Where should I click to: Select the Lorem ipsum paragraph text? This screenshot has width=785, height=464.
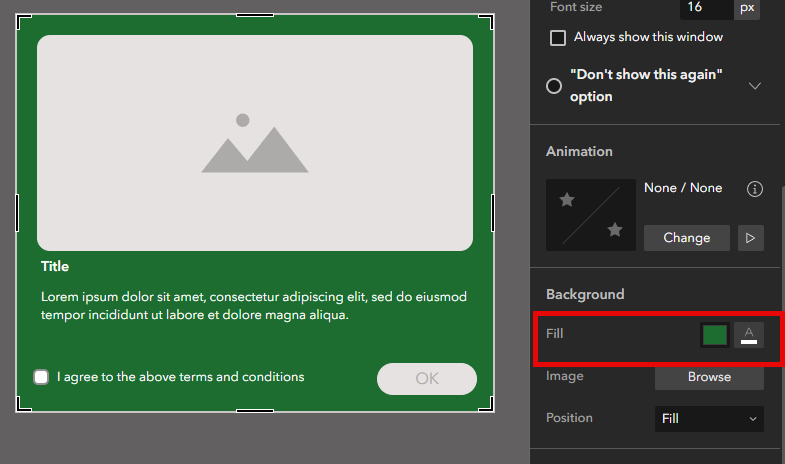(254, 306)
